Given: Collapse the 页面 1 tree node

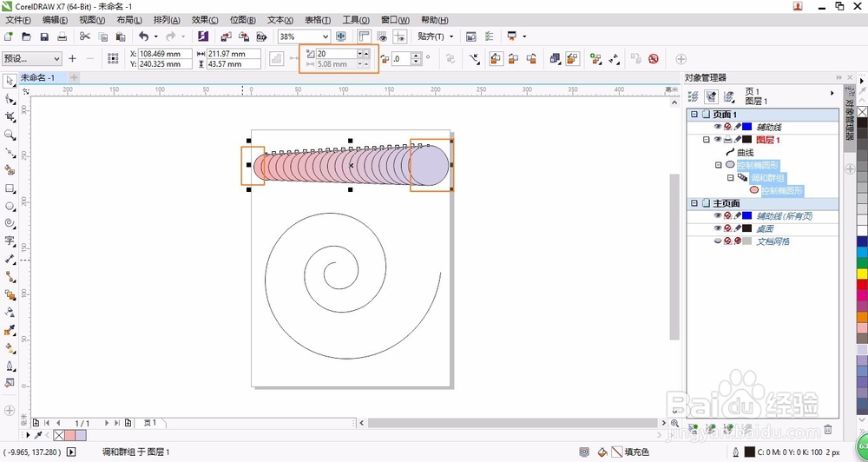Looking at the screenshot, I should [x=694, y=114].
